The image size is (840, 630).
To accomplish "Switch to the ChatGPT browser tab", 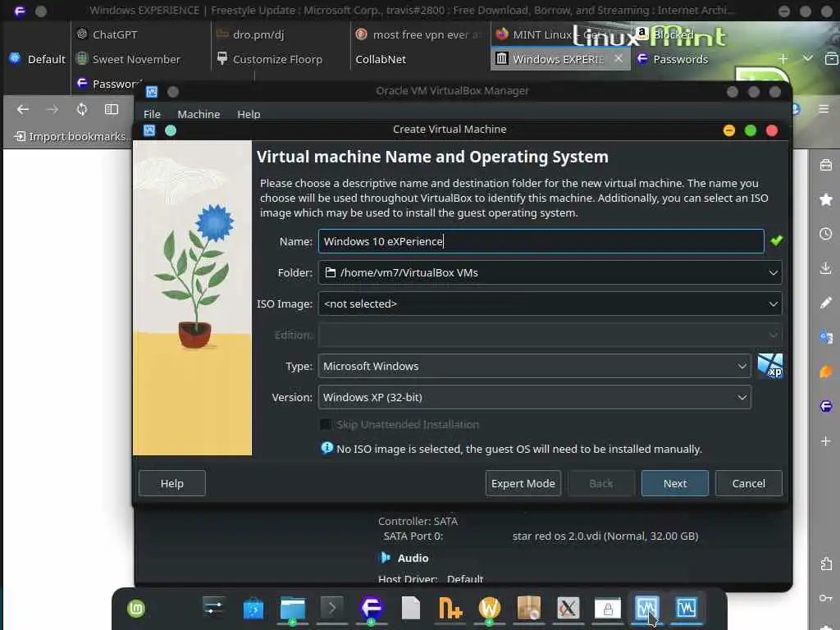I will pos(139,34).
